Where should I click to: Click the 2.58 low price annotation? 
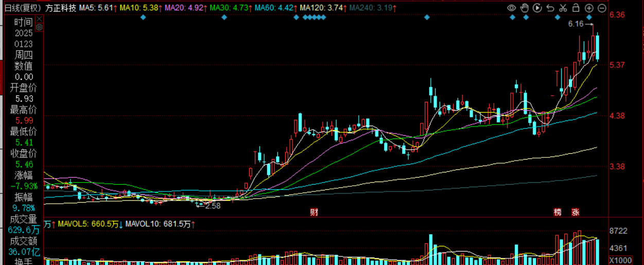[x=213, y=205]
